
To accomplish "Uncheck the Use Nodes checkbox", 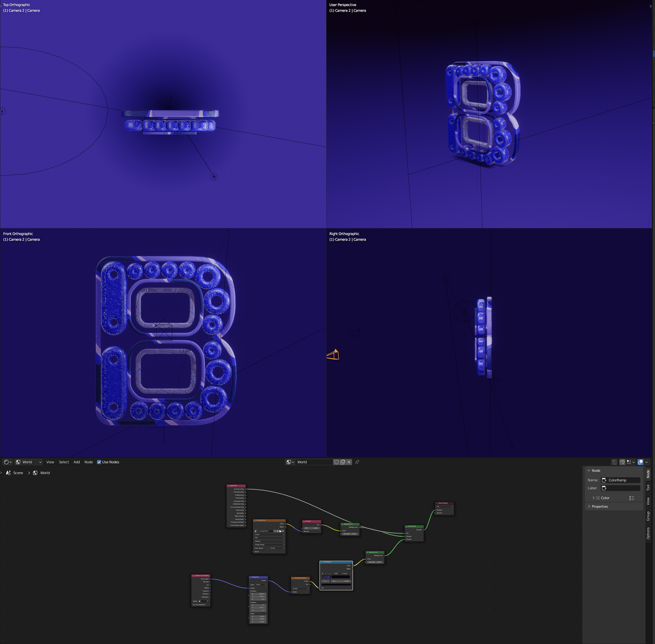I will [x=99, y=462].
